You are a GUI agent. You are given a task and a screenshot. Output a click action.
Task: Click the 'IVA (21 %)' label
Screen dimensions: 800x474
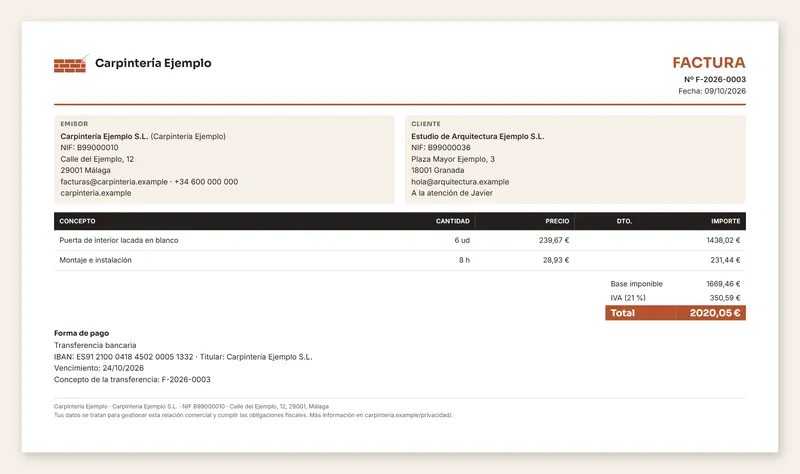click(628, 297)
